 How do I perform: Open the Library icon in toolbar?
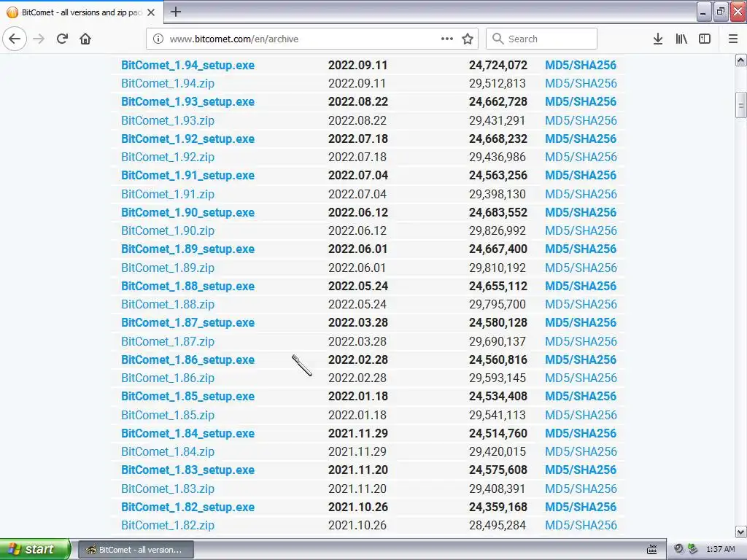pos(681,39)
